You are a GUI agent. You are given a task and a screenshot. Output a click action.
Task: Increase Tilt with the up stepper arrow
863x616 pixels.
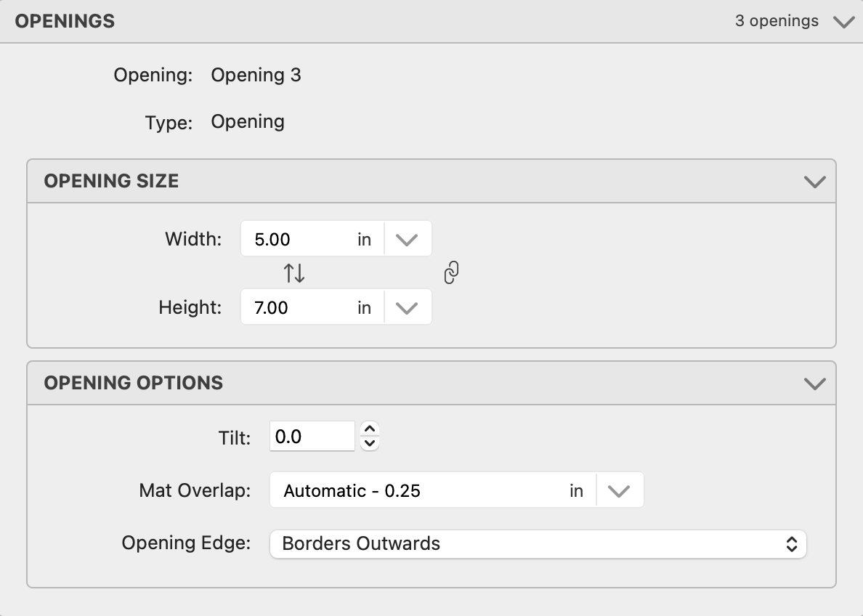370,429
